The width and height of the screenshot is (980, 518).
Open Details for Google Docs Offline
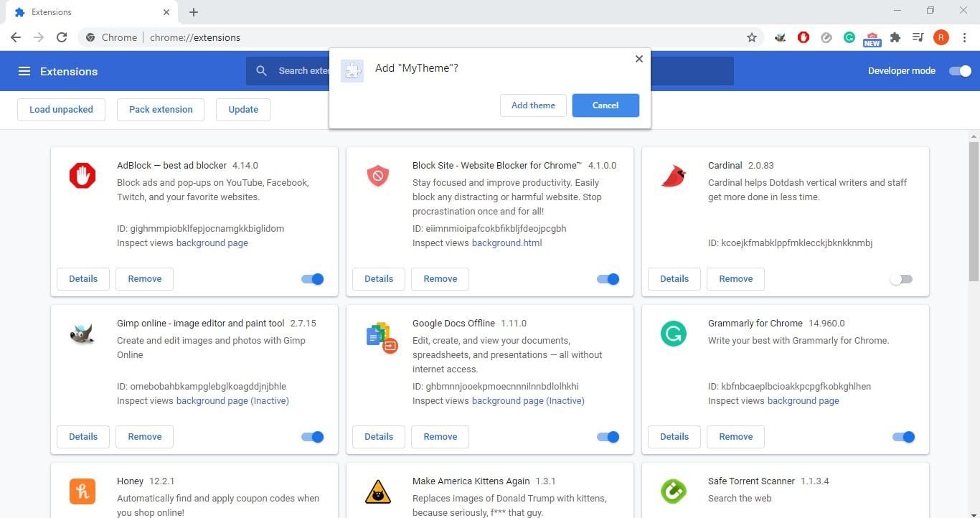point(379,437)
